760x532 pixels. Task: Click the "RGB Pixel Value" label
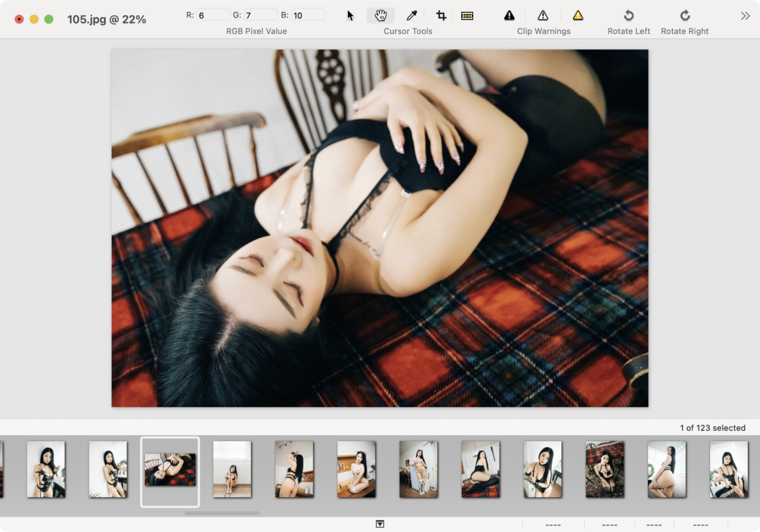pos(256,31)
